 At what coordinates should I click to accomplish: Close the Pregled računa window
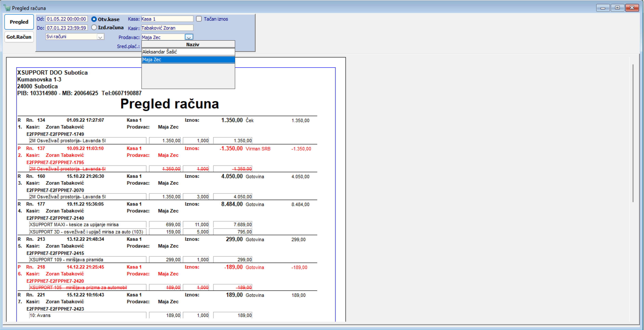point(632,8)
